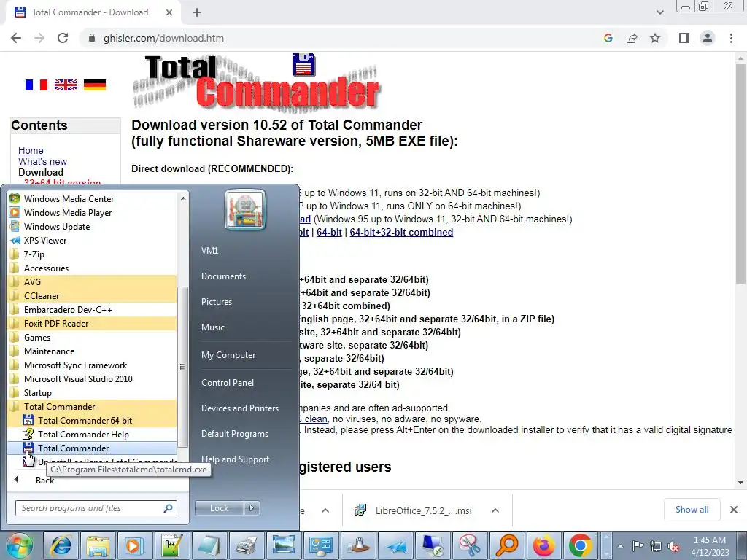
Task: Open Snipping Tool scissors icon on taskbar
Action: pyautogui.click(x=469, y=545)
